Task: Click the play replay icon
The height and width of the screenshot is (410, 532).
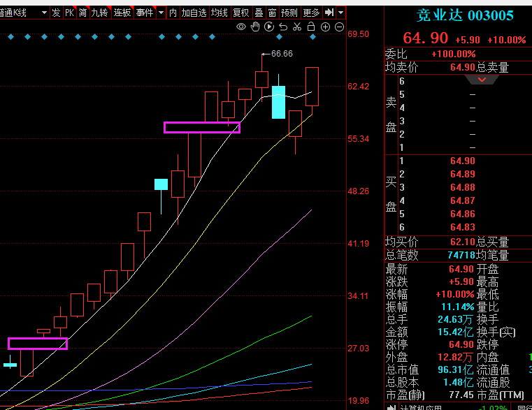Action: click(x=269, y=27)
